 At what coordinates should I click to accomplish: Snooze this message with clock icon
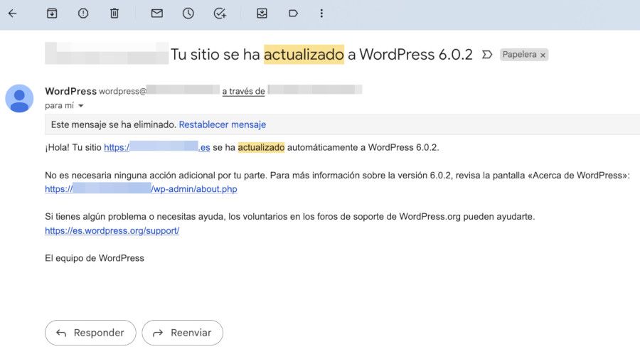click(x=188, y=14)
